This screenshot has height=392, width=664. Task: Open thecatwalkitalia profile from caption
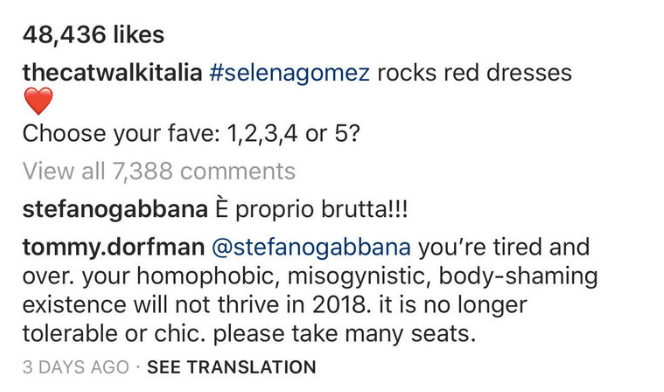click(112, 73)
